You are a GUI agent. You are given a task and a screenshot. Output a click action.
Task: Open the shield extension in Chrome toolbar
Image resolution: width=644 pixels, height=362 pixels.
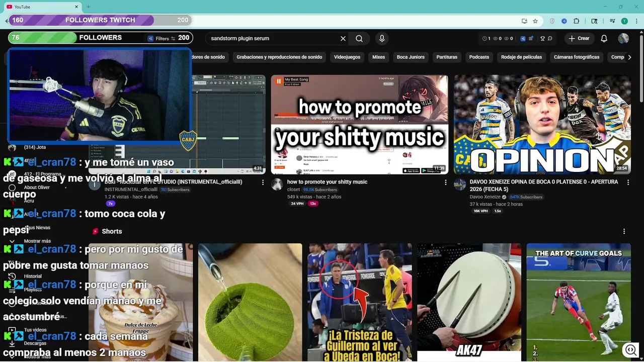pyautogui.click(x=552, y=21)
